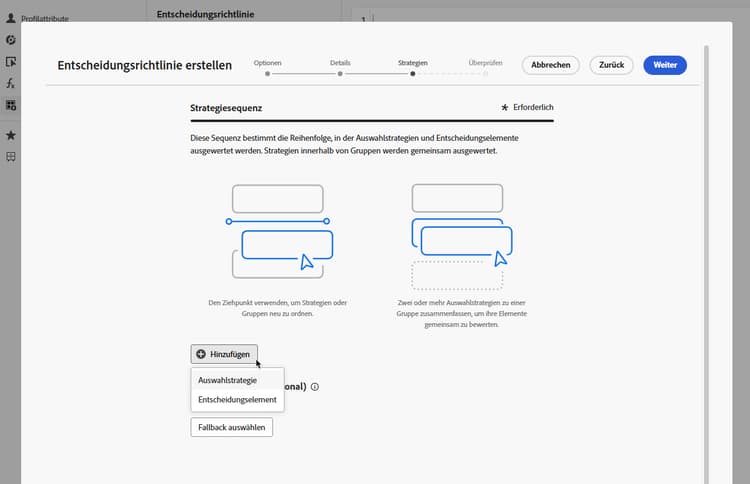This screenshot has width=750, height=484.
Task: Click the Profilattribute label in background
Action: click(x=45, y=19)
